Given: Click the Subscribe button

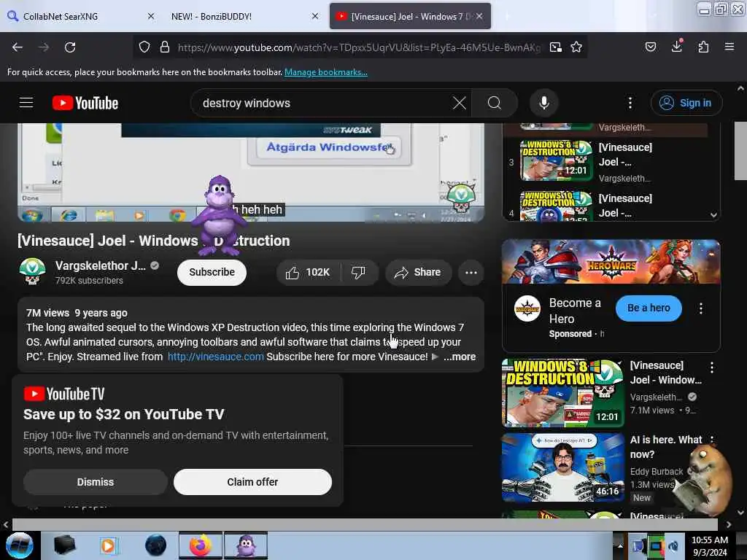Looking at the screenshot, I should [212, 273].
